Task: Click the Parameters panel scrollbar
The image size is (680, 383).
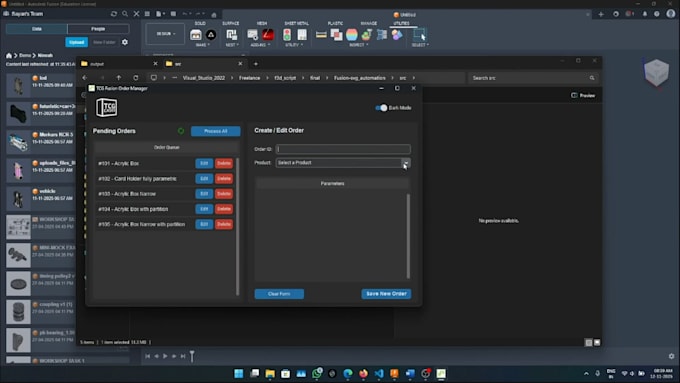Action: (408, 236)
